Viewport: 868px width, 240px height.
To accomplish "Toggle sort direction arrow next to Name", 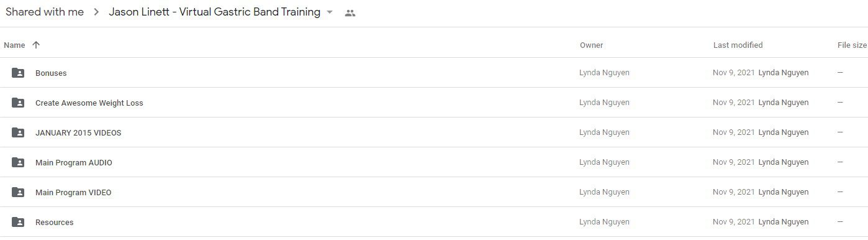I will 36,45.
